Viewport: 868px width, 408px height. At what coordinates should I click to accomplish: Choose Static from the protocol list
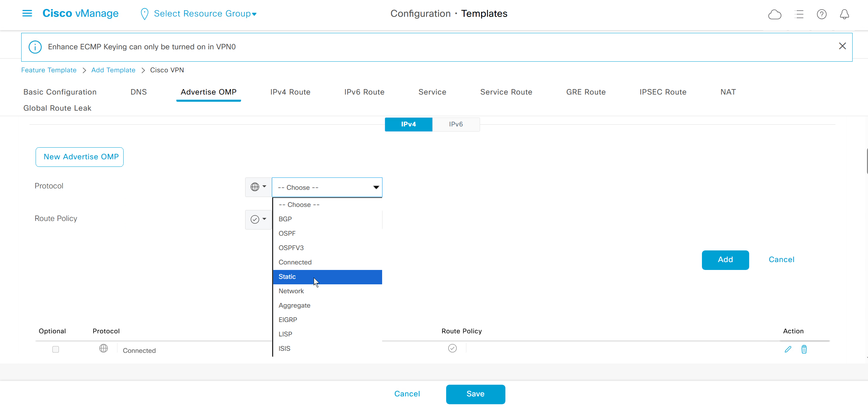(x=287, y=277)
